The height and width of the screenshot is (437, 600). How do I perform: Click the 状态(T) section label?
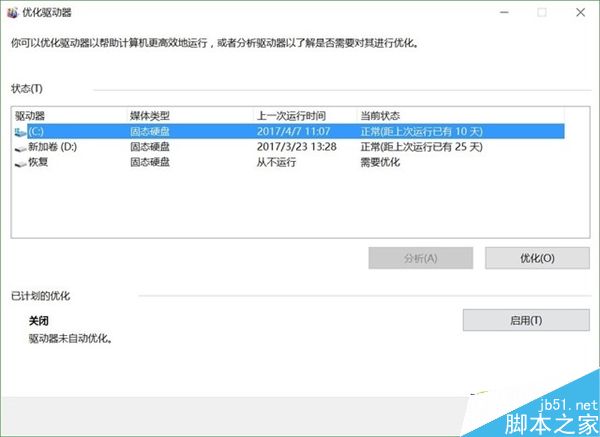(x=27, y=89)
